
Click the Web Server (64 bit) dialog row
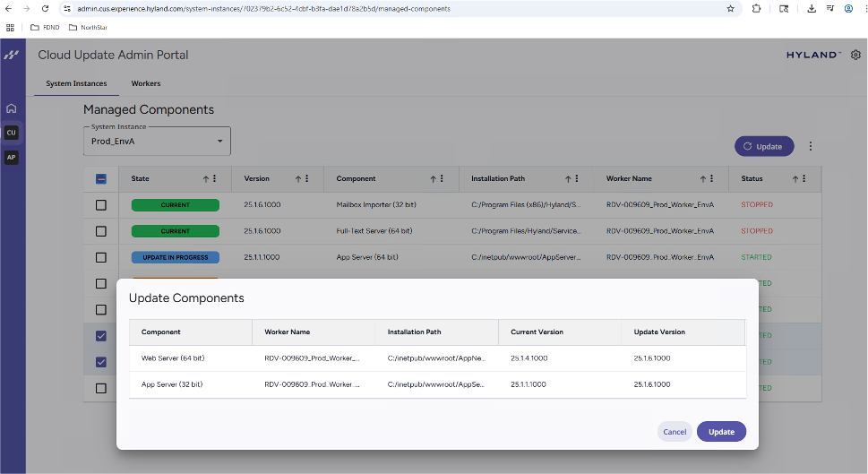pos(437,358)
